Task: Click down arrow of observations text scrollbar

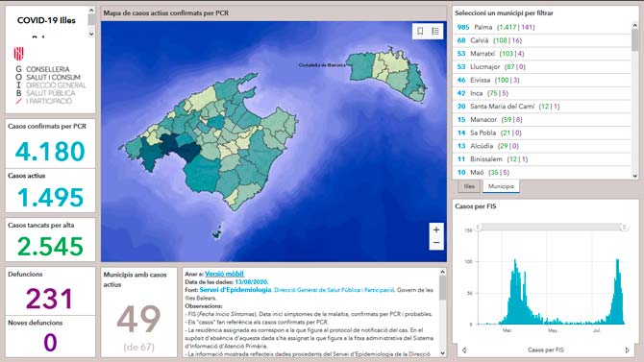Action: (x=442, y=353)
